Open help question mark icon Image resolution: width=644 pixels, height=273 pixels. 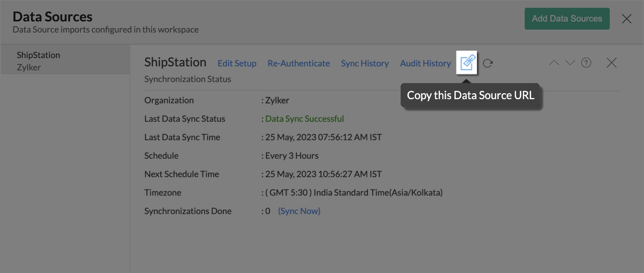point(586,63)
